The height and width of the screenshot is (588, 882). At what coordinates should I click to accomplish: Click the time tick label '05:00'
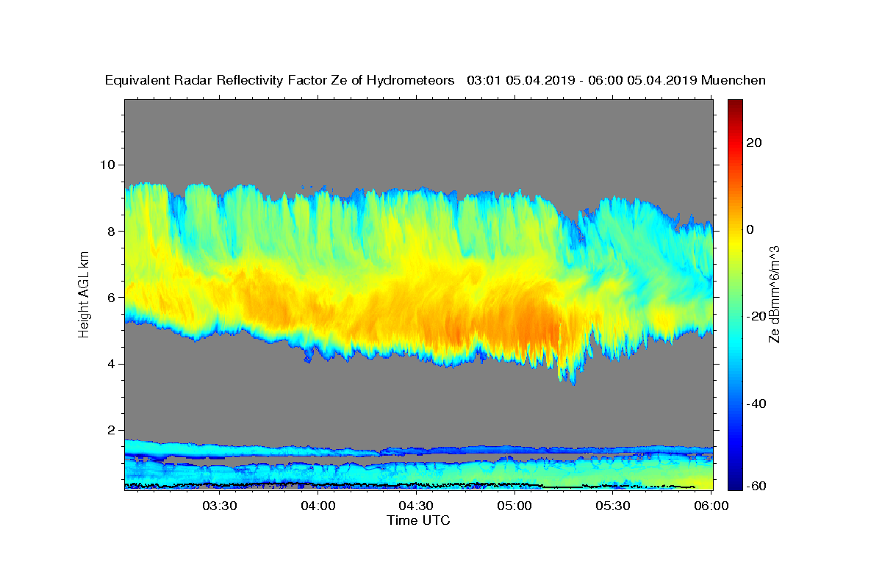coord(514,506)
